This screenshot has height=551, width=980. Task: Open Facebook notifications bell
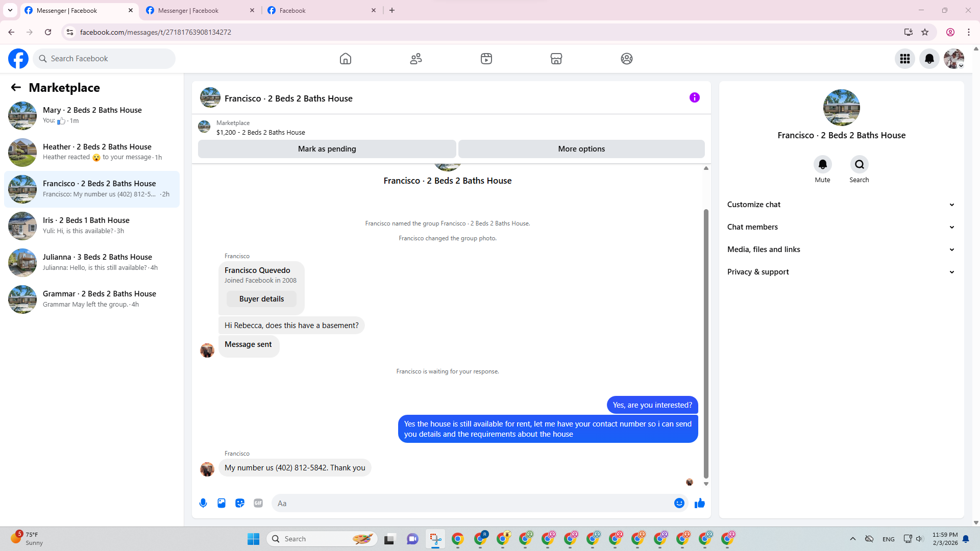(929, 59)
